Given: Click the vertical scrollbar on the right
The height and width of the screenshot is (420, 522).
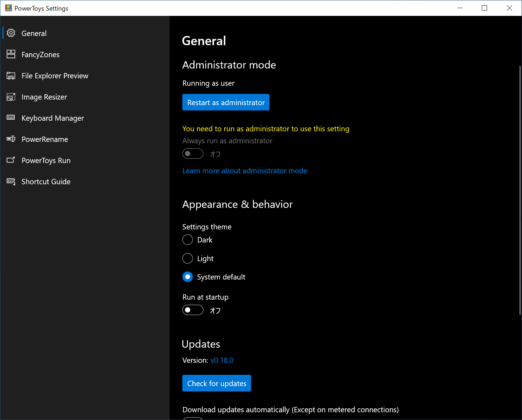Looking at the screenshot, I should [x=520, y=190].
